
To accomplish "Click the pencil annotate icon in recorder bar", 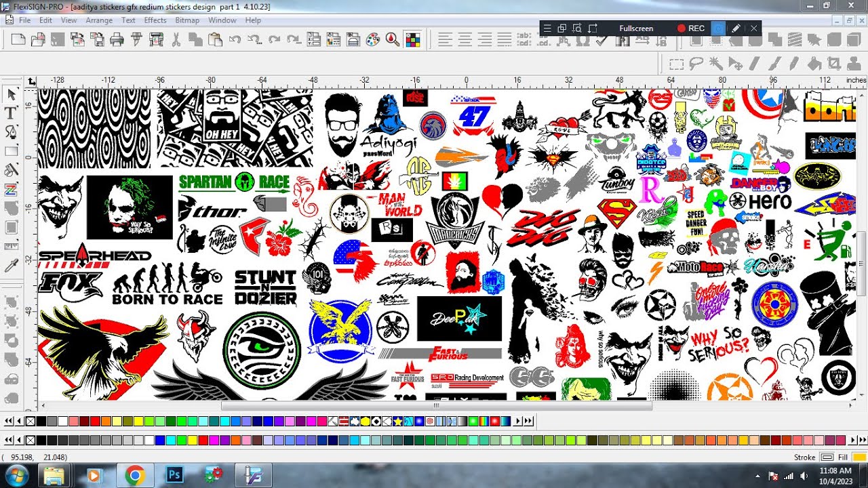I will [x=736, y=28].
